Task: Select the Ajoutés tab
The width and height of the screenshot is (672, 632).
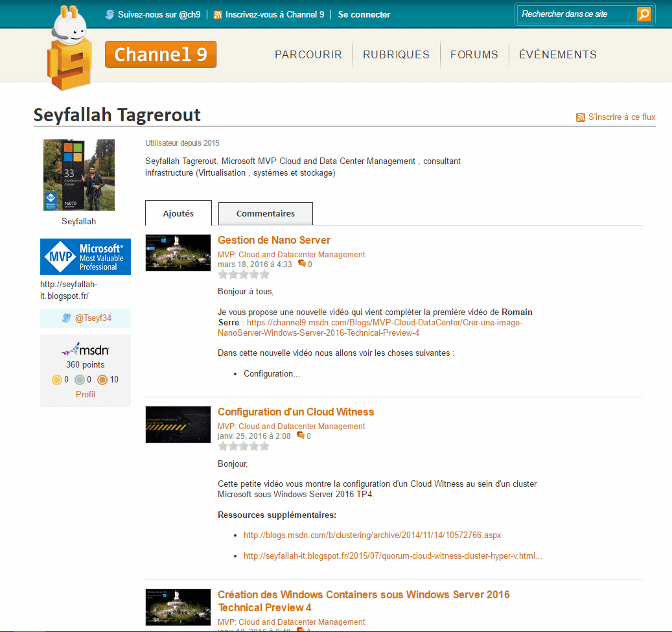Action: click(x=178, y=213)
